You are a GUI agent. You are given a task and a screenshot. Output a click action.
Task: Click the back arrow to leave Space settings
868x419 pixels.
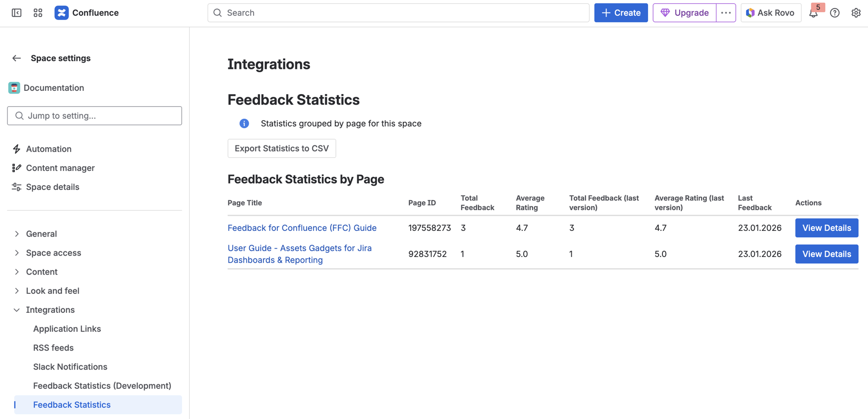(16, 58)
